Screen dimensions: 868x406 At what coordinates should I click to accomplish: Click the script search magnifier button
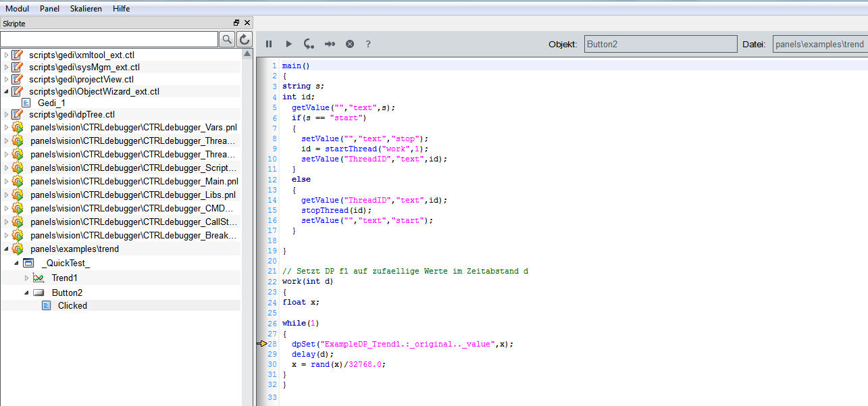[x=228, y=39]
